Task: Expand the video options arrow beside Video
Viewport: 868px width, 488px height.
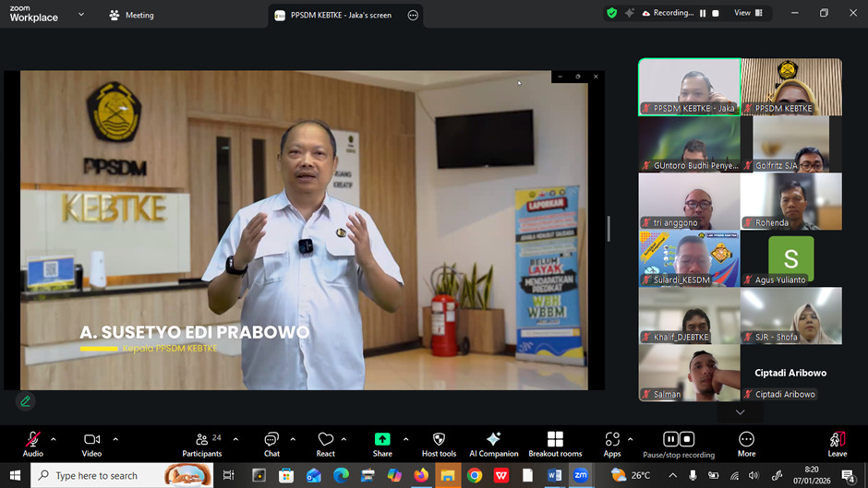Action: coord(115,439)
